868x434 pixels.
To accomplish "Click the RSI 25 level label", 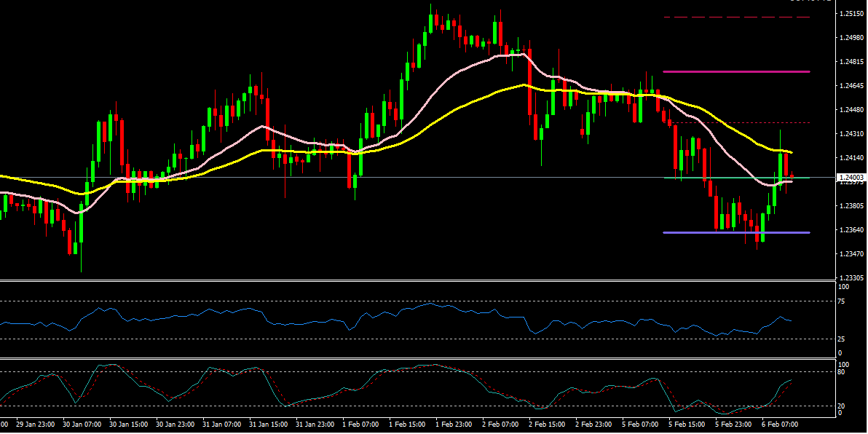I will click(843, 339).
